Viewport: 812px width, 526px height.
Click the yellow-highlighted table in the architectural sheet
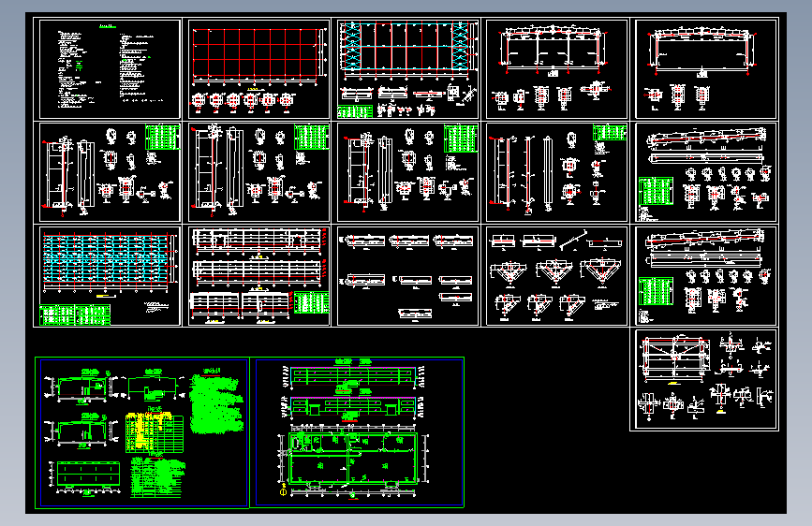pos(155,432)
